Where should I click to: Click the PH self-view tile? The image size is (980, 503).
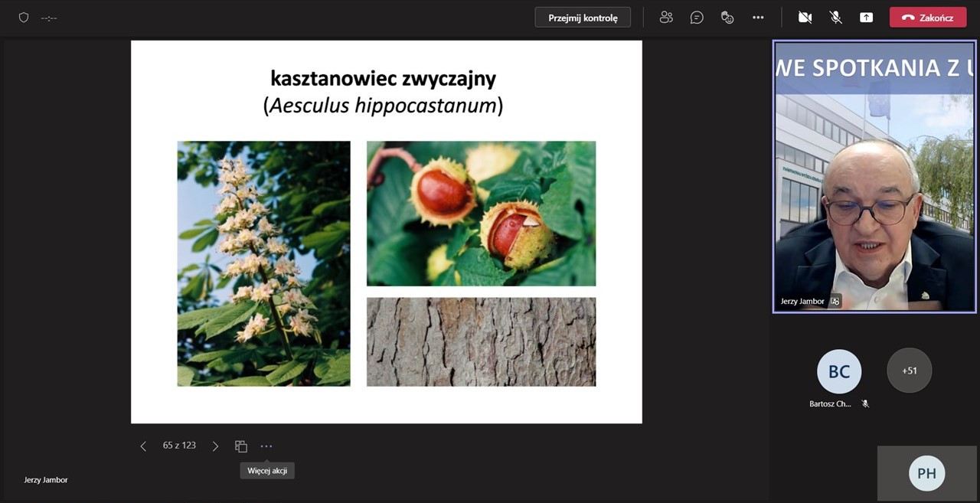click(x=926, y=473)
